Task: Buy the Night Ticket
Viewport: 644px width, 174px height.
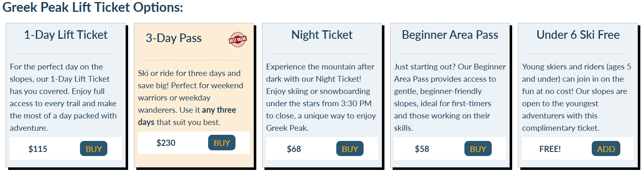Action: (x=350, y=149)
